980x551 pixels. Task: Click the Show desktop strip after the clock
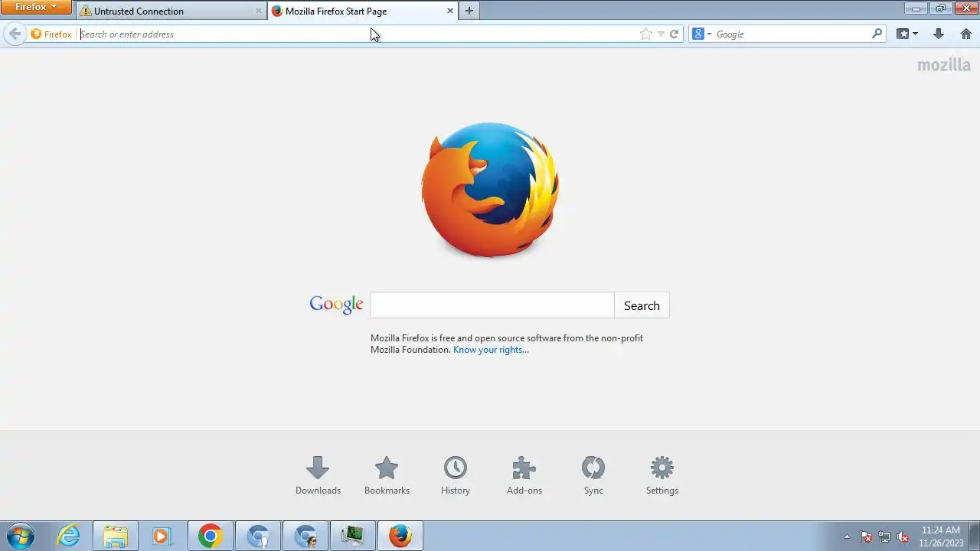click(x=974, y=536)
